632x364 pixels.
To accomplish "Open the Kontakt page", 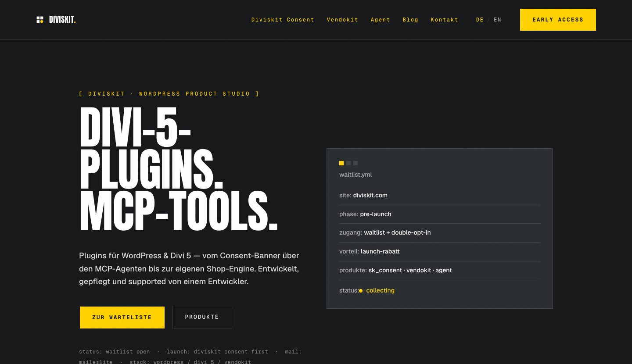I will pos(444,20).
